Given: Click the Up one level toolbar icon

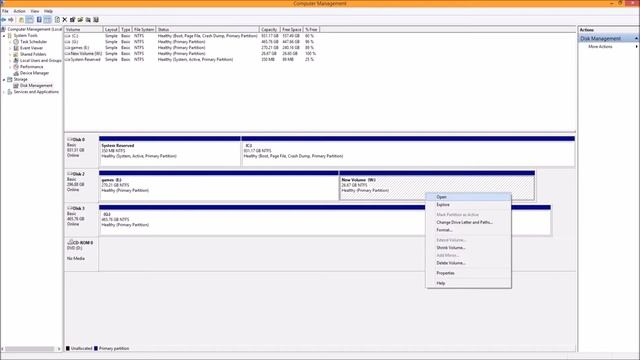Looking at the screenshot, I should (21, 20).
